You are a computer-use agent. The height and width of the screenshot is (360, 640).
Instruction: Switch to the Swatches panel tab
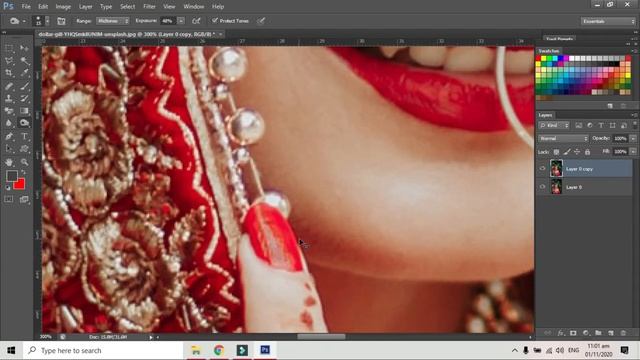coord(549,51)
